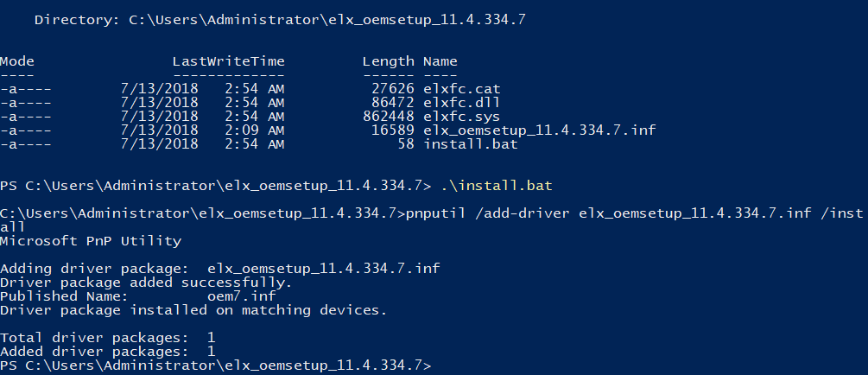Click the elxfc.cat file name
The image size is (868, 375).
[x=461, y=89]
